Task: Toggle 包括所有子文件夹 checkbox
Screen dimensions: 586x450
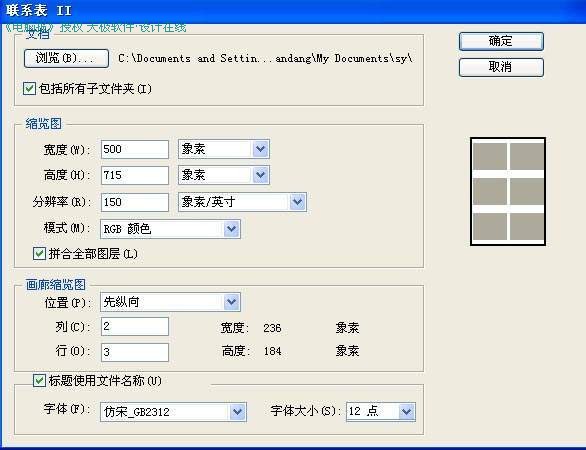Action: [29, 89]
